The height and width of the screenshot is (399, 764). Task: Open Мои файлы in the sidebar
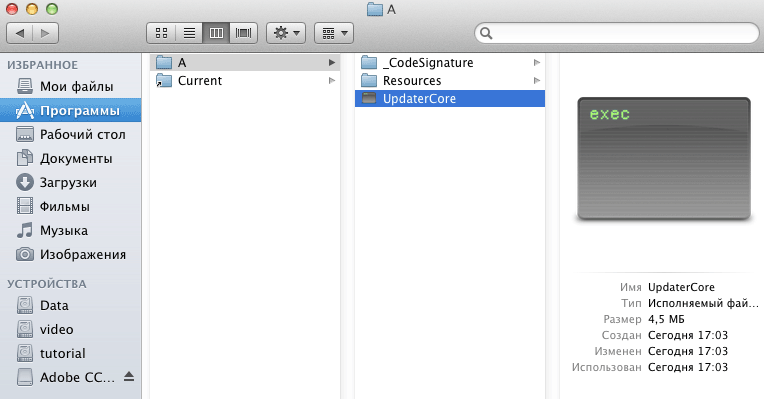71,86
